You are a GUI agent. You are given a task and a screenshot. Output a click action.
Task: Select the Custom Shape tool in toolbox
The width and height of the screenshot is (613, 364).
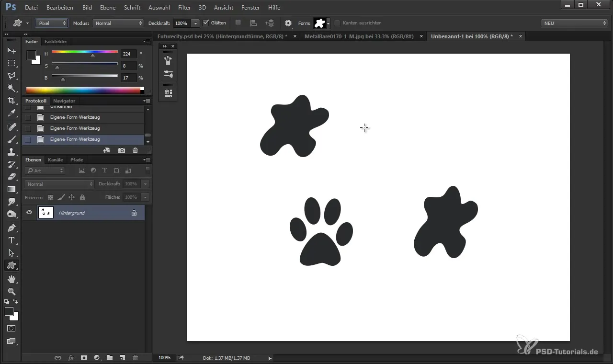[11, 265]
